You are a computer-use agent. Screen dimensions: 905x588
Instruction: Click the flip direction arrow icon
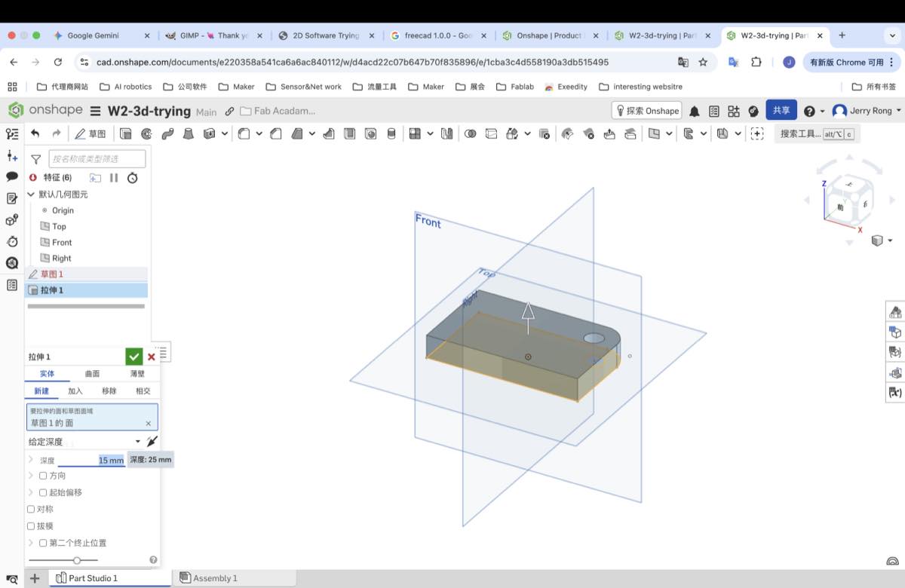coord(152,441)
